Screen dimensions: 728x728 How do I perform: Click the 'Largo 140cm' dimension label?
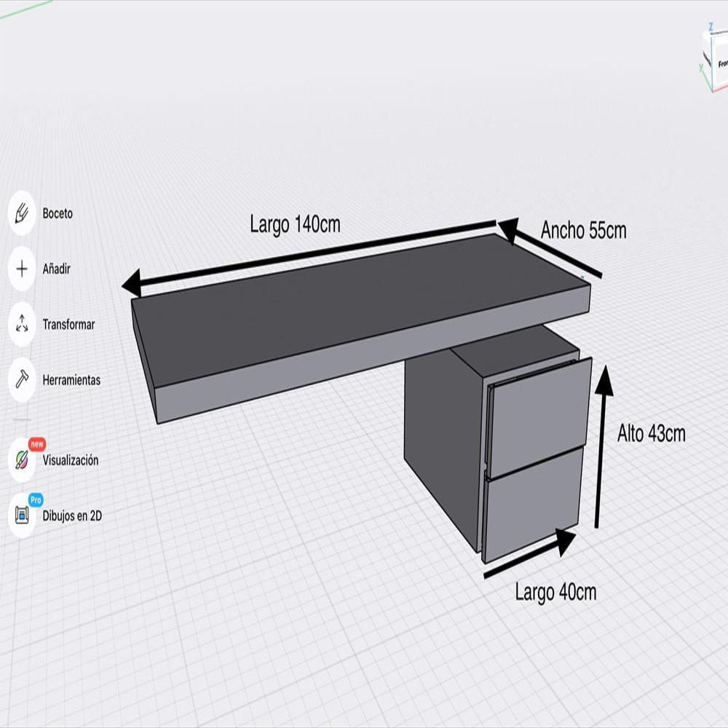295,223
